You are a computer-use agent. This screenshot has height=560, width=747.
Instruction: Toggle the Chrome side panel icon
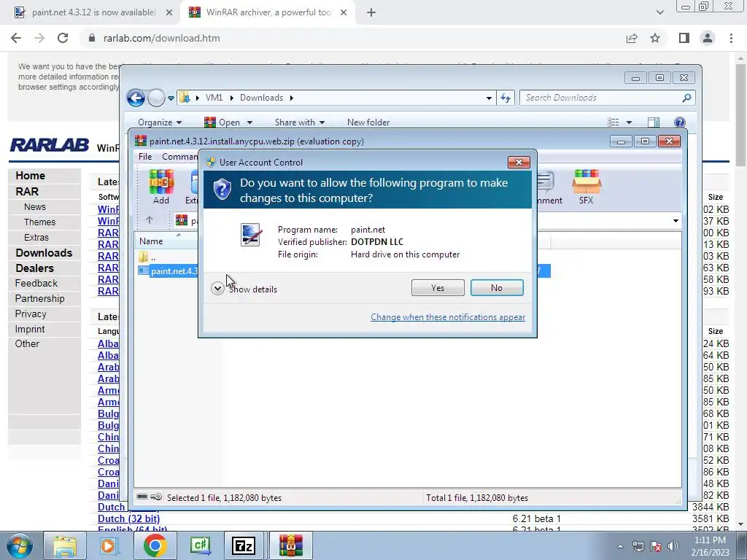684,38
